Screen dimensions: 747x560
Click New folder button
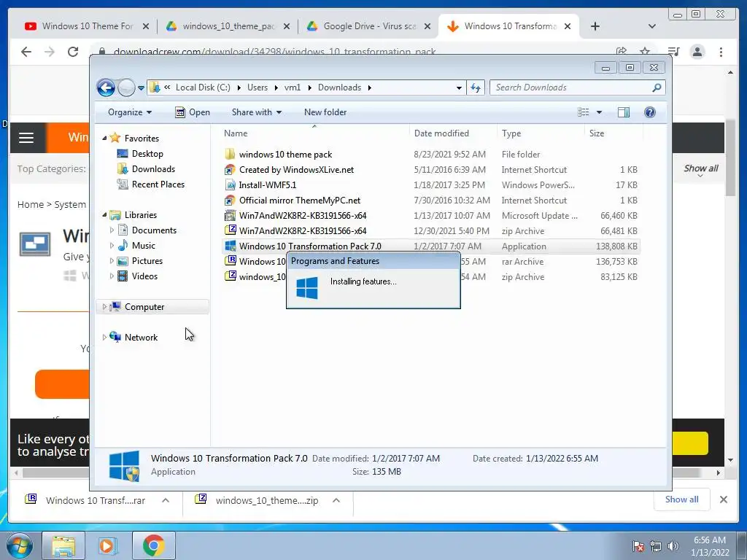325,112
